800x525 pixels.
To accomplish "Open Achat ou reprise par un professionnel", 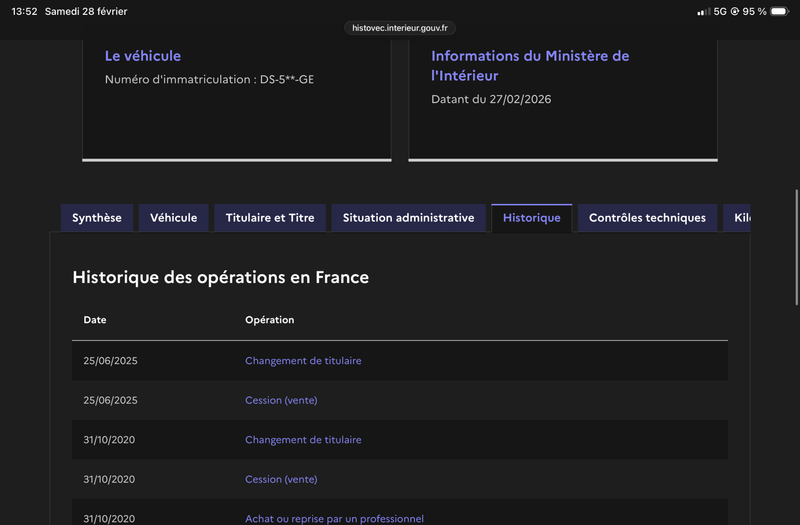I will [x=334, y=518].
